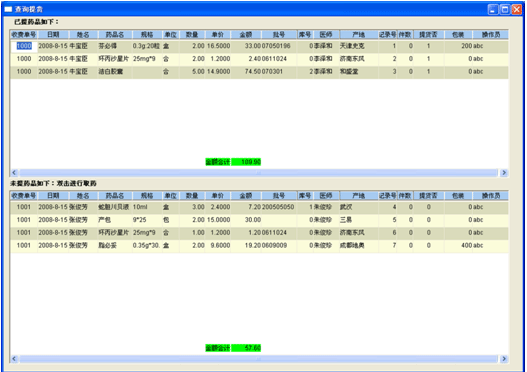Screen dimensions: 527x372
Task: Click the horizontal scrollbar track of the 已提药品 table
Action: click(x=258, y=172)
